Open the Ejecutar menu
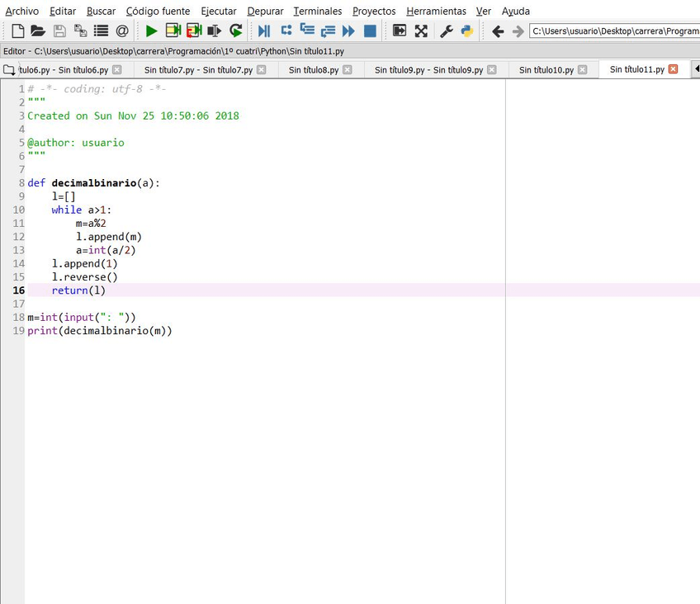 coord(218,12)
